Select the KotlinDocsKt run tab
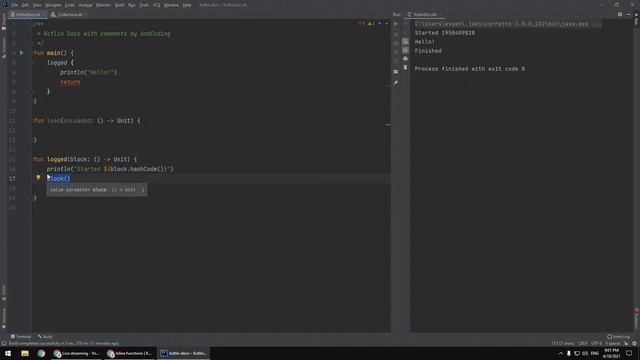Screen dimensions: 640x360 click(424, 15)
